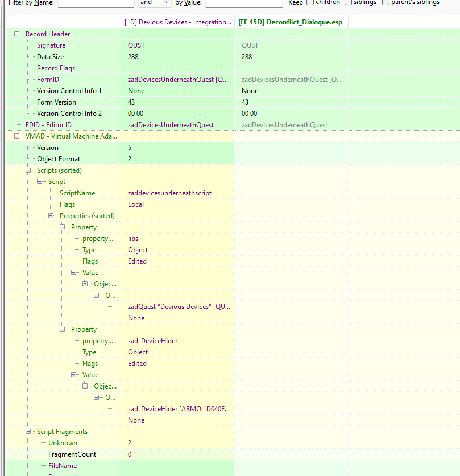Collapse the Script node
The height and width of the screenshot is (476, 460).
(x=39, y=182)
